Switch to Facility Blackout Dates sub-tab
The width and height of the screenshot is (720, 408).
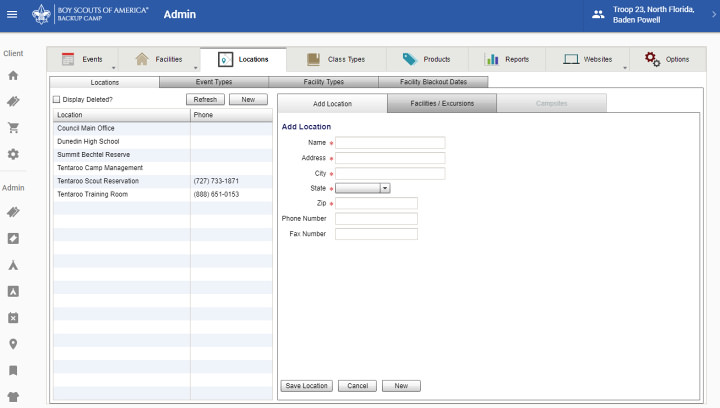[433, 82]
